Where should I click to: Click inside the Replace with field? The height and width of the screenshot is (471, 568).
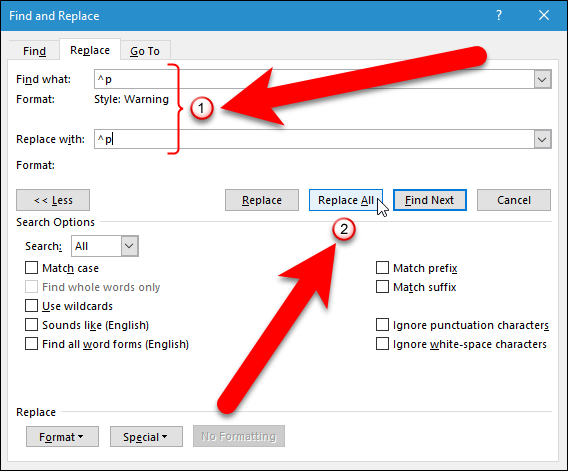[x=314, y=139]
